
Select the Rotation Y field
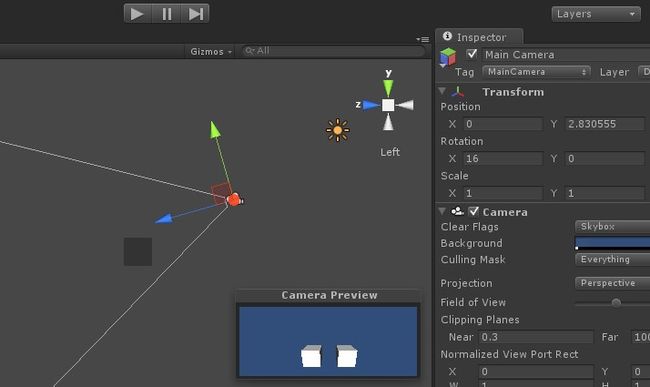pos(605,159)
